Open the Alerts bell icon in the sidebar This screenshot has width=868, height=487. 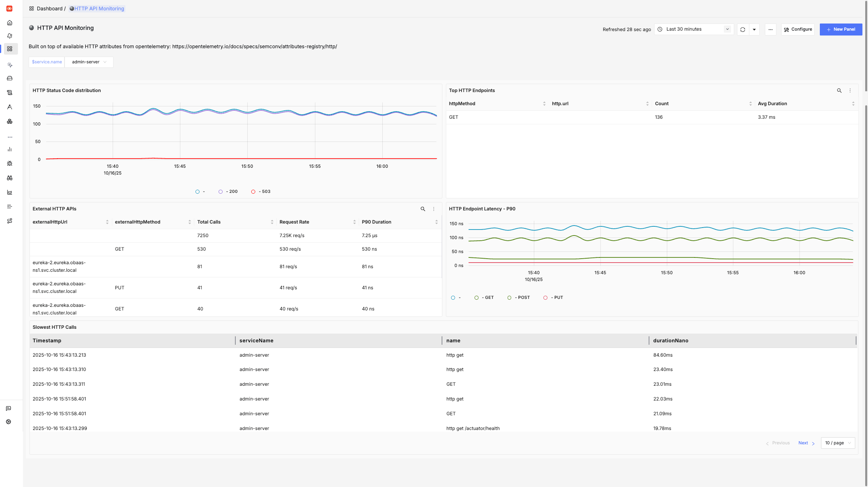tap(10, 35)
